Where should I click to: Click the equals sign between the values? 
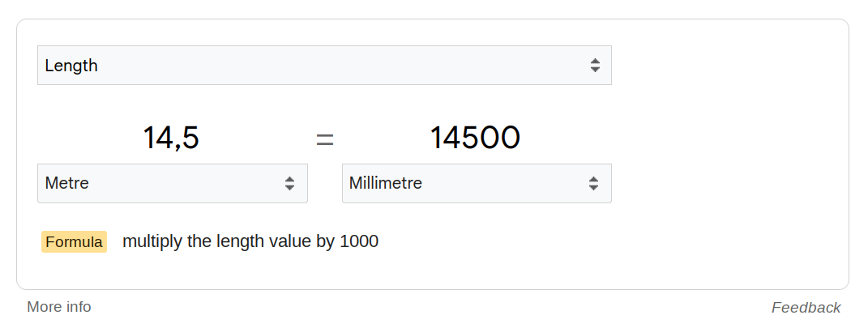click(x=325, y=139)
